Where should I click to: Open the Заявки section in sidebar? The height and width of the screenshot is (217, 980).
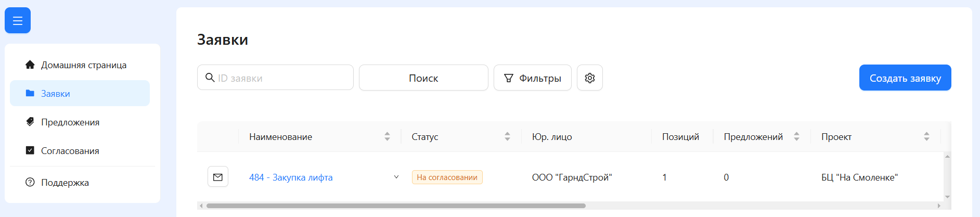point(80,93)
